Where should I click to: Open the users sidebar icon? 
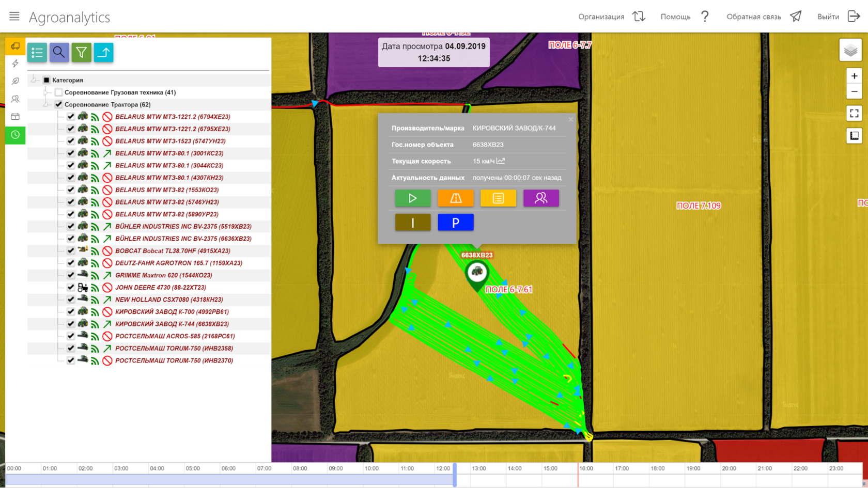coord(16,99)
